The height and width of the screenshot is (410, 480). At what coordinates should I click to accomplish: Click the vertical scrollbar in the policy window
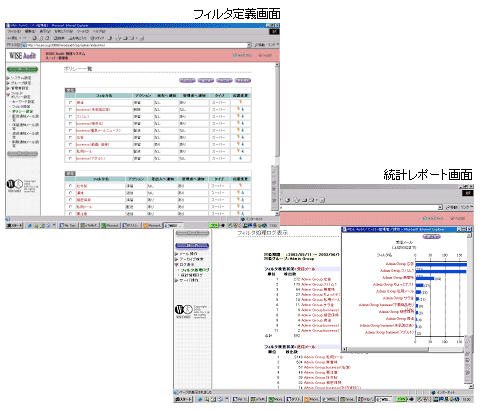click(x=277, y=111)
